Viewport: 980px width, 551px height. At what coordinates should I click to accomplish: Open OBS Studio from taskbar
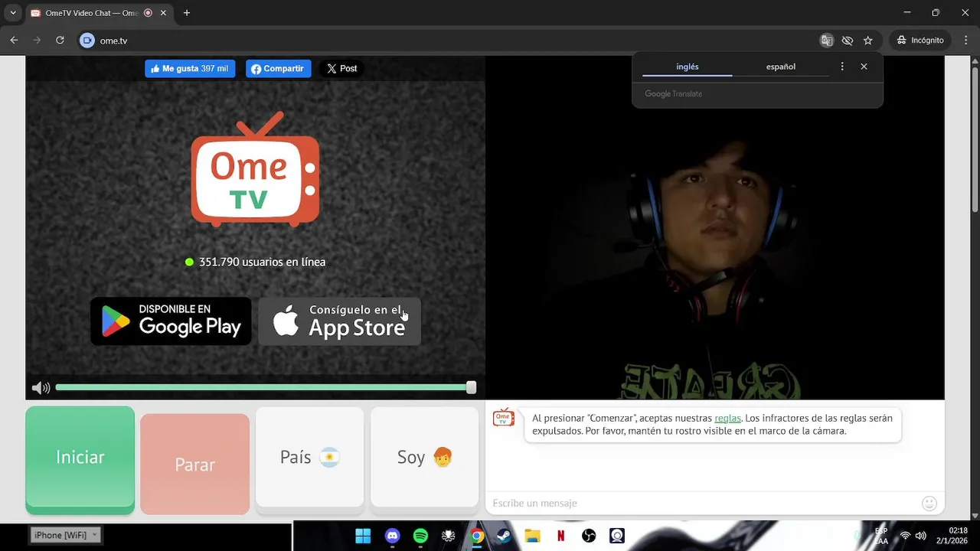pos(589,536)
